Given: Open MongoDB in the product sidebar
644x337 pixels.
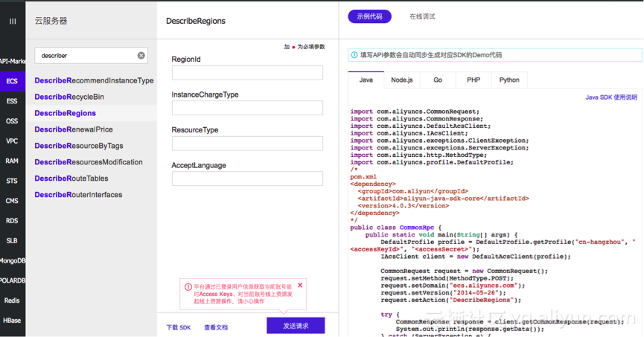Looking at the screenshot, I should (x=13, y=260).
